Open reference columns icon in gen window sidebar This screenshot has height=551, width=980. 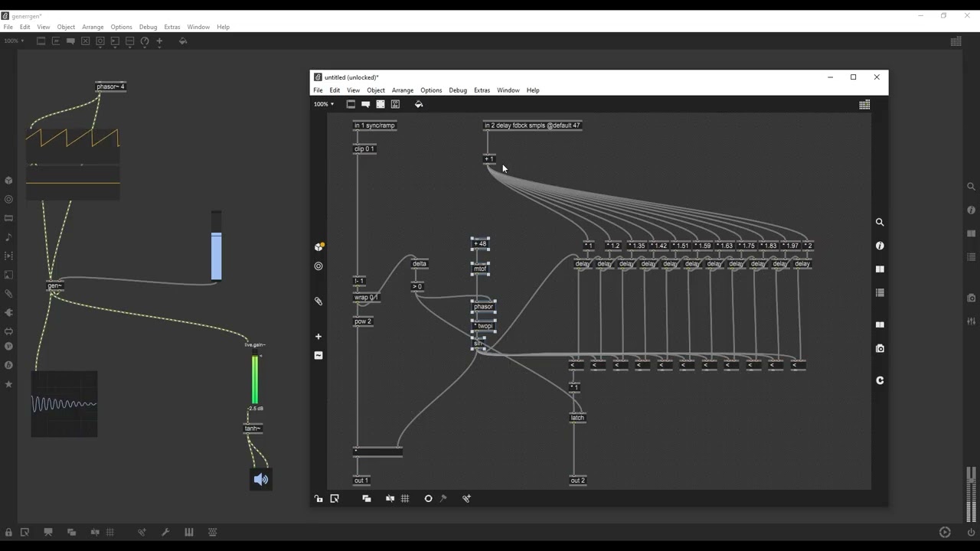click(x=880, y=269)
